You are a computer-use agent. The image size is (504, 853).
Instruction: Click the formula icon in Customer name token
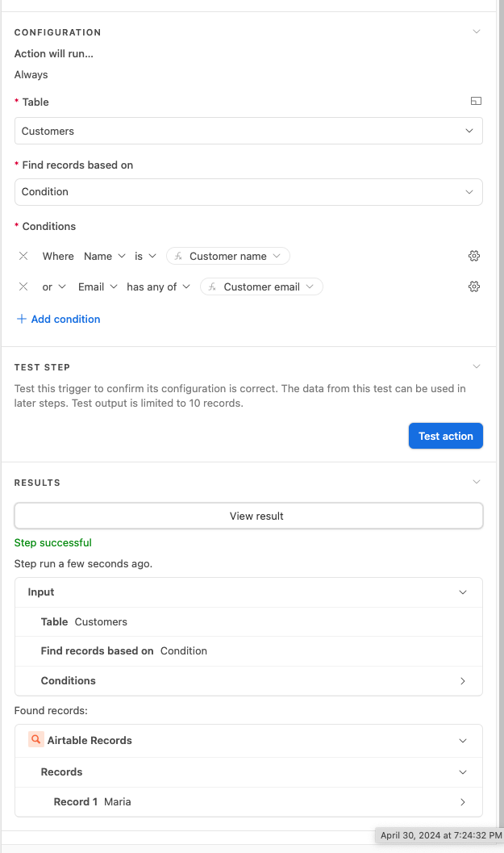[x=178, y=257]
